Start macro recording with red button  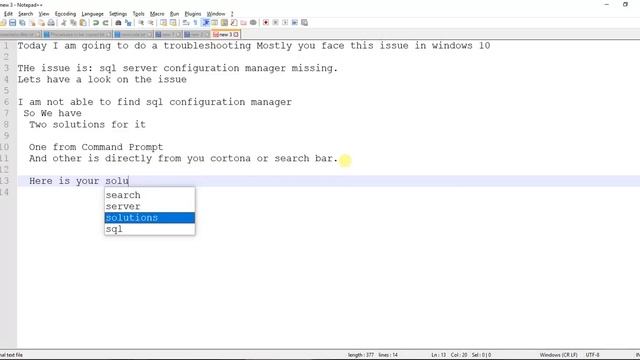tap(266, 22)
